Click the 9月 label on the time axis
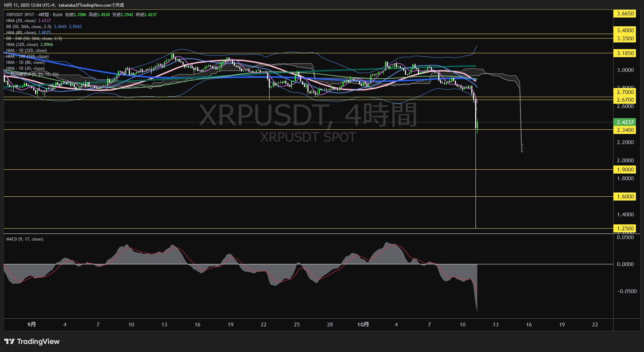 (32, 325)
